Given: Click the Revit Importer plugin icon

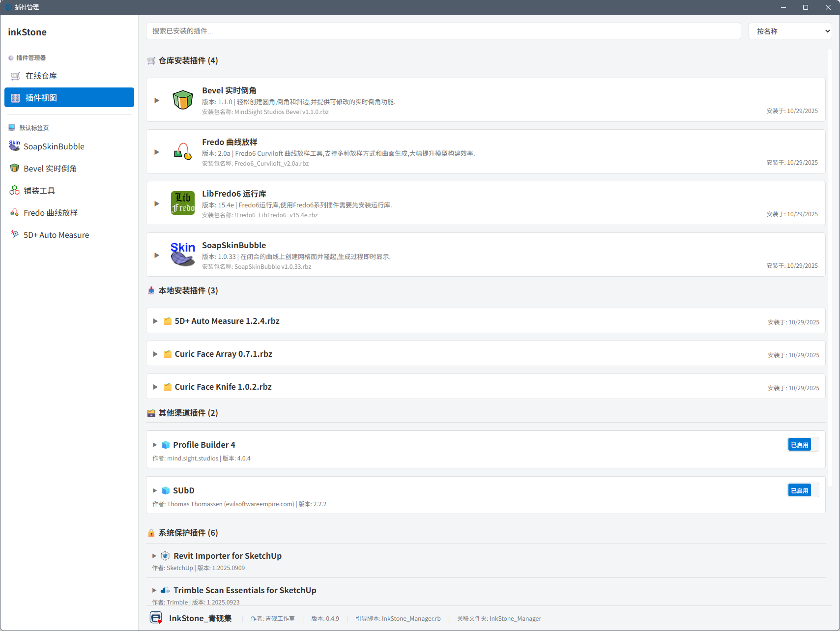Looking at the screenshot, I should (x=166, y=556).
